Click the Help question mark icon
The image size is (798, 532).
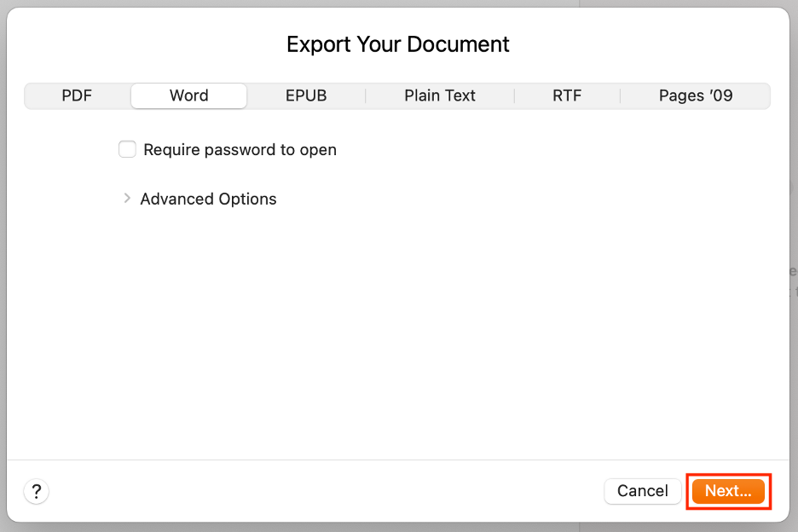36,491
